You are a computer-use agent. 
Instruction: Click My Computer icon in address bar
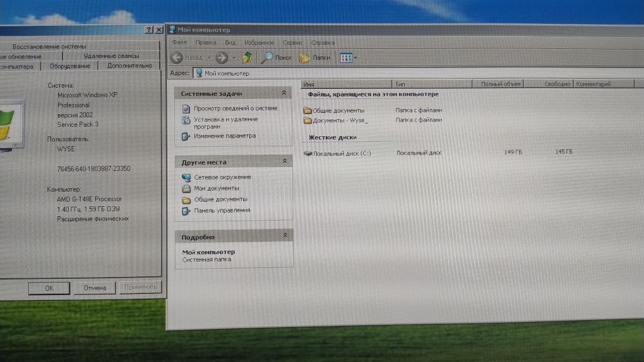click(x=199, y=73)
